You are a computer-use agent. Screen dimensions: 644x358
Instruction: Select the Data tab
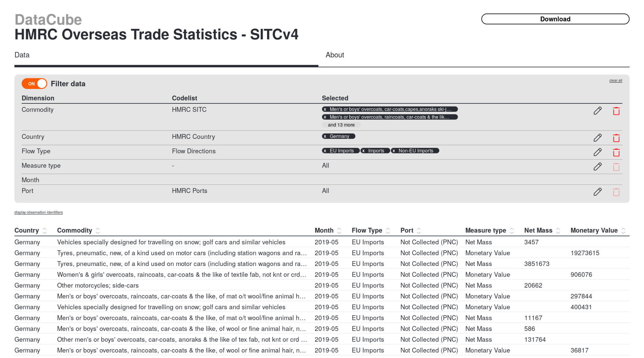22,55
